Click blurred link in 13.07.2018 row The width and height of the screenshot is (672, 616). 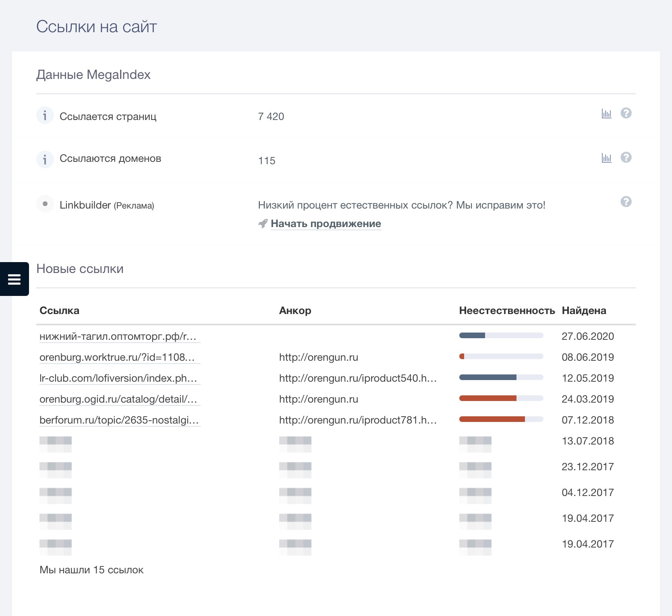pos(56,444)
